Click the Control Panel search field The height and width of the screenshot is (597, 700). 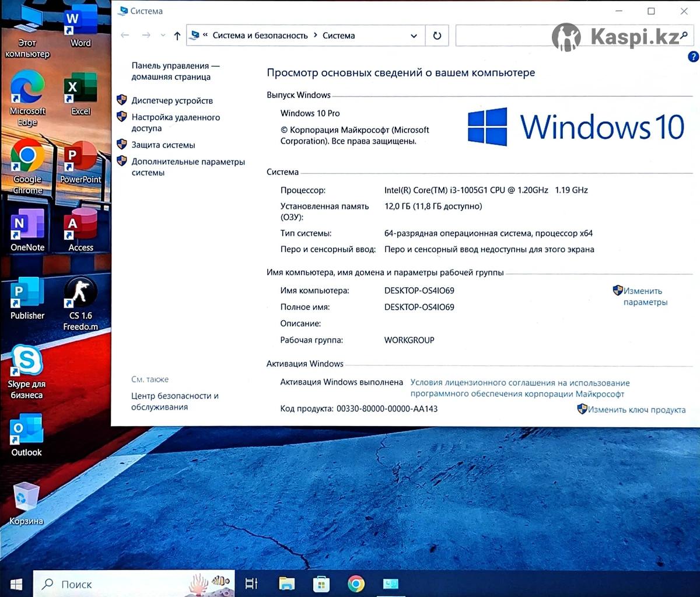point(575,36)
